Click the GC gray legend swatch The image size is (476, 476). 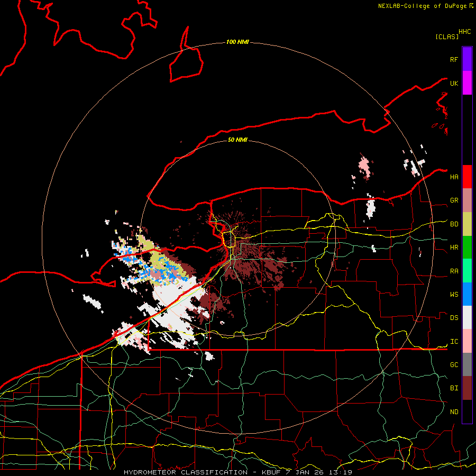pos(467,364)
